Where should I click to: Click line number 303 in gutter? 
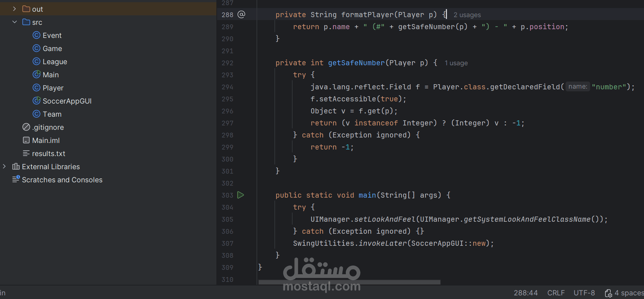227,195
